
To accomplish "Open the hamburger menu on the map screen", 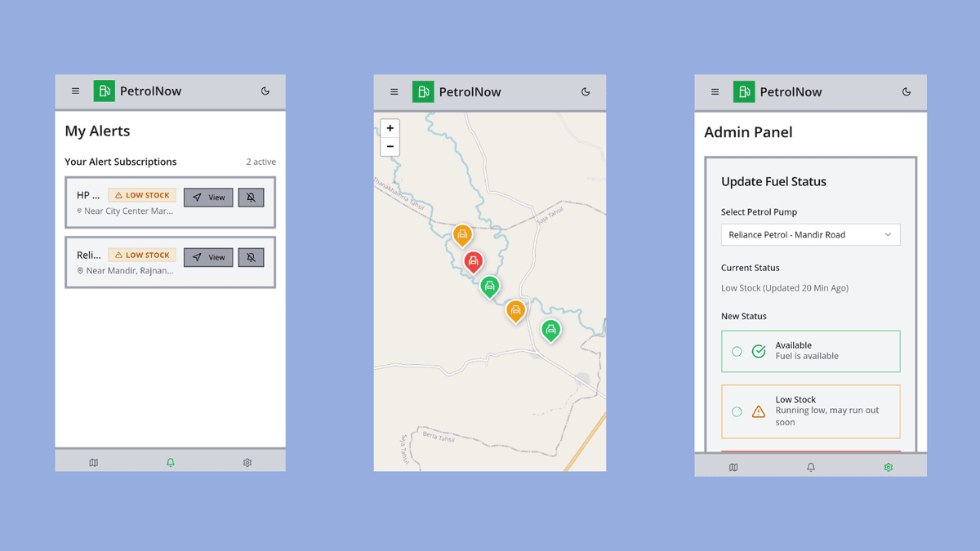I will coord(394,91).
